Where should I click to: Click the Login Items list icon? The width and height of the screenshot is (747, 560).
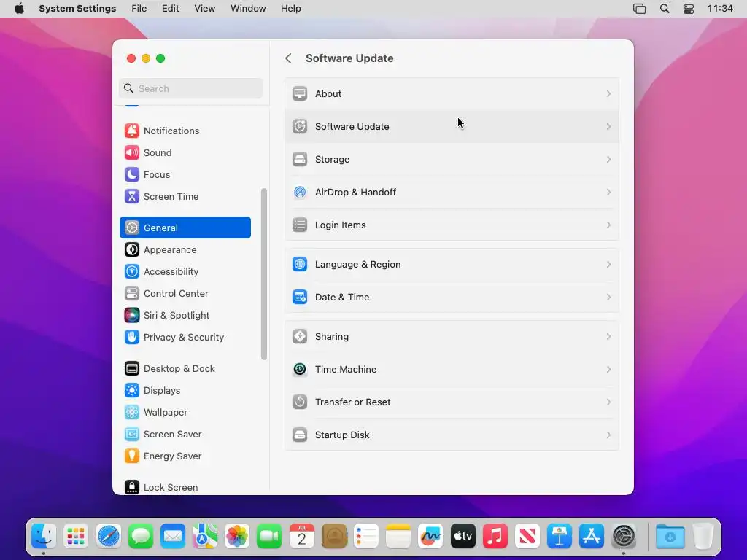[300, 225]
